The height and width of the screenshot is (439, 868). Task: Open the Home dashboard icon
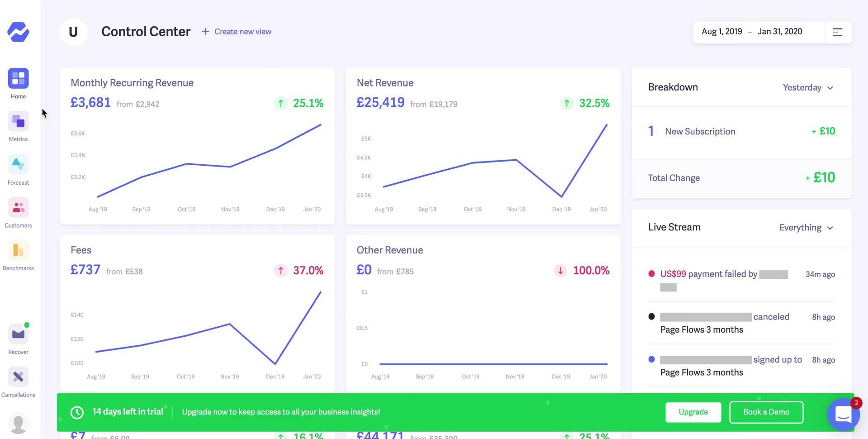point(18,79)
